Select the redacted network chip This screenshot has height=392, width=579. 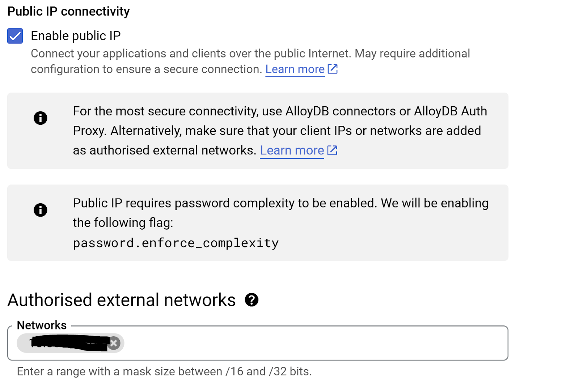pos(65,343)
